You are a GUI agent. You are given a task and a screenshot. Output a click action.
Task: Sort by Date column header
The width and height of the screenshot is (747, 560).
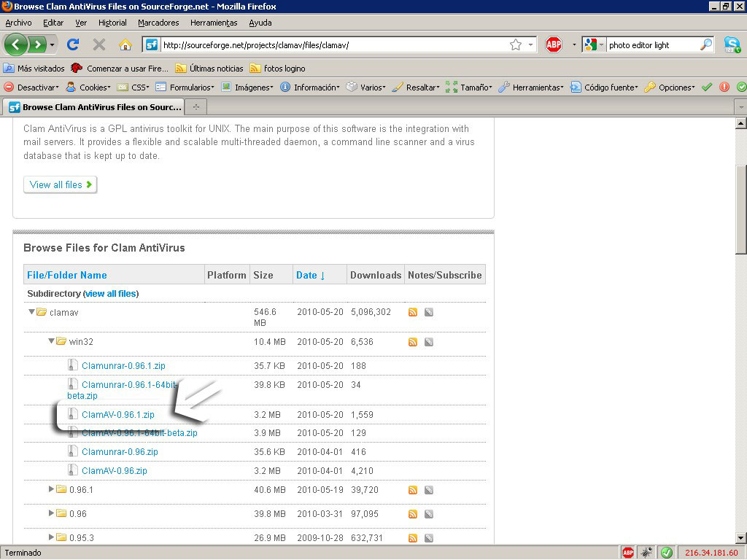pyautogui.click(x=310, y=275)
